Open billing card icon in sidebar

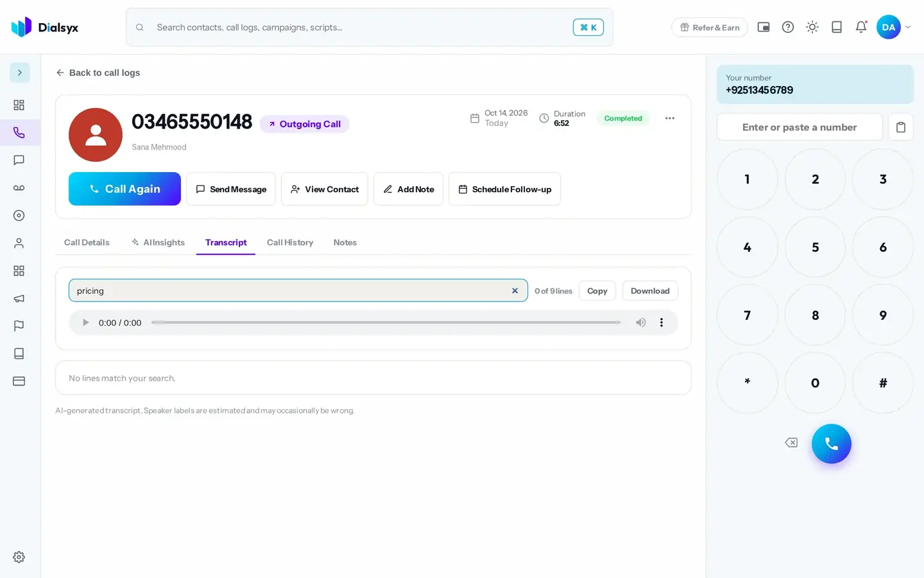tap(19, 381)
